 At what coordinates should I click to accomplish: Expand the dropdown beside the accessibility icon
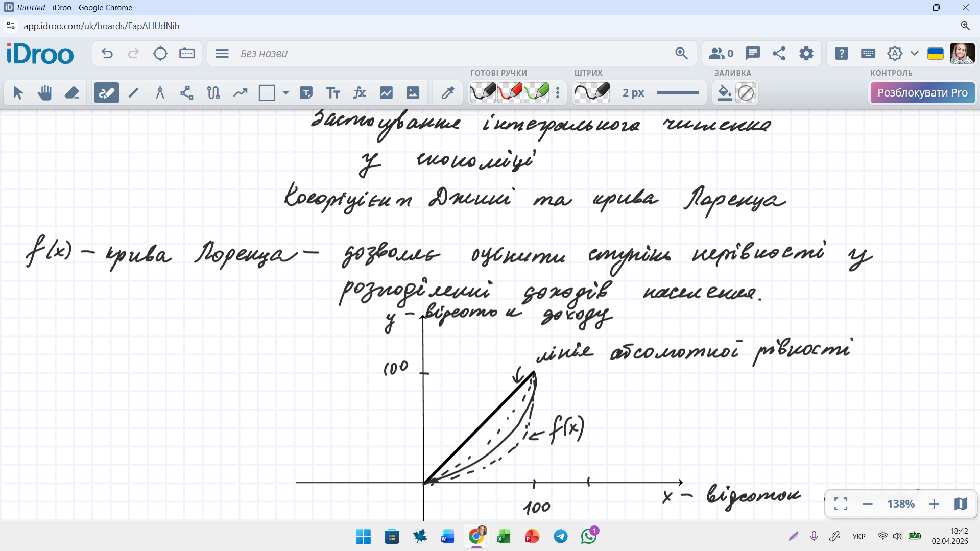click(x=914, y=54)
